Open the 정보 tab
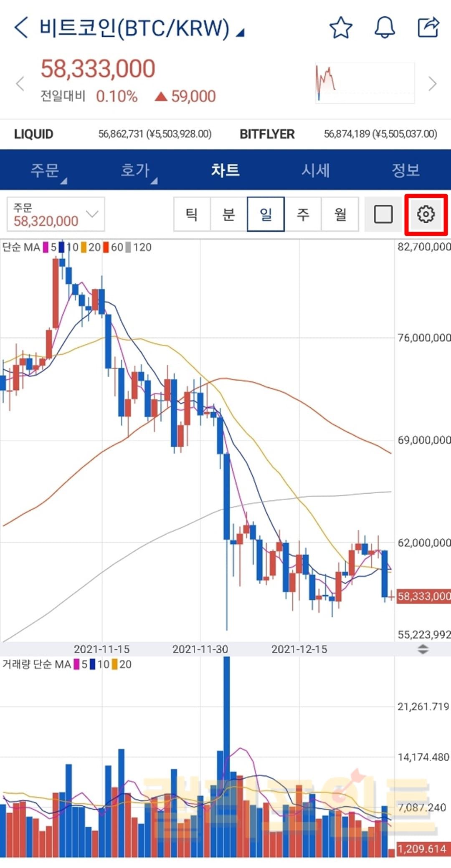The height and width of the screenshot is (868, 451). pos(405,170)
